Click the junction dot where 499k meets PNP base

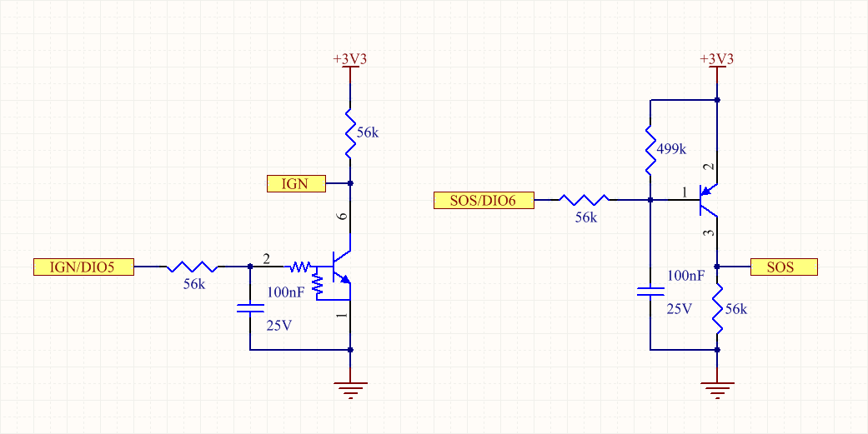tap(650, 200)
